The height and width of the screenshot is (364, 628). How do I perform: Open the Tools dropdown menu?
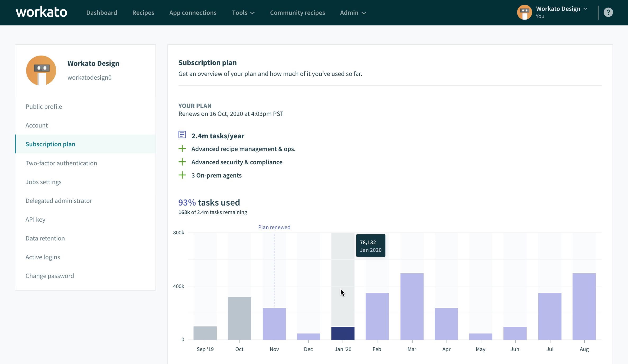(243, 12)
